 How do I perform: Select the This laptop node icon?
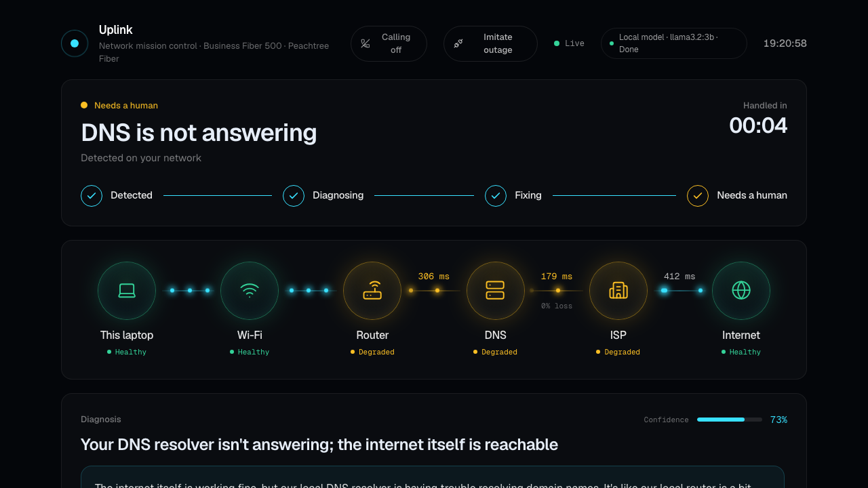click(x=127, y=291)
